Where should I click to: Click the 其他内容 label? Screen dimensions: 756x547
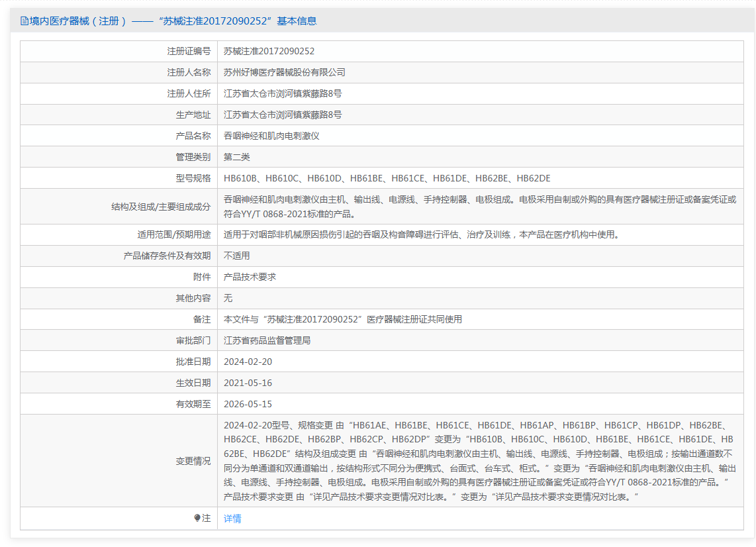click(193, 299)
